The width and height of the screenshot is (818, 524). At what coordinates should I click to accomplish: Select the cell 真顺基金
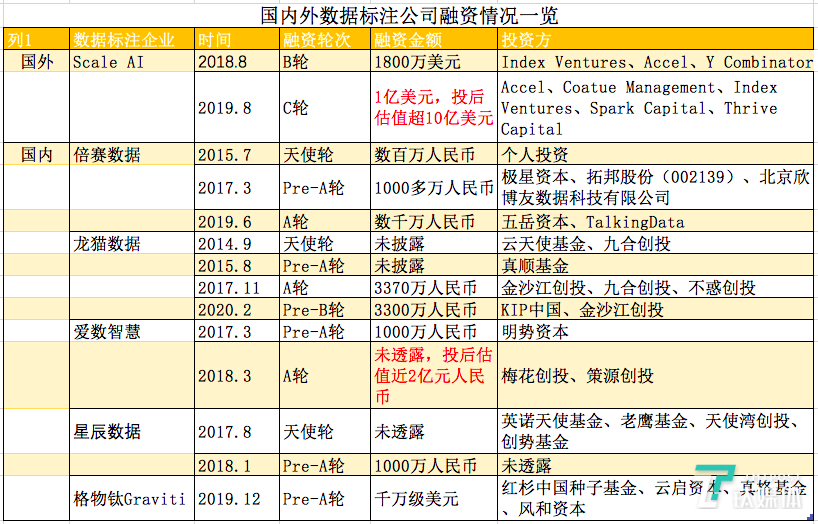pyautogui.click(x=656, y=265)
